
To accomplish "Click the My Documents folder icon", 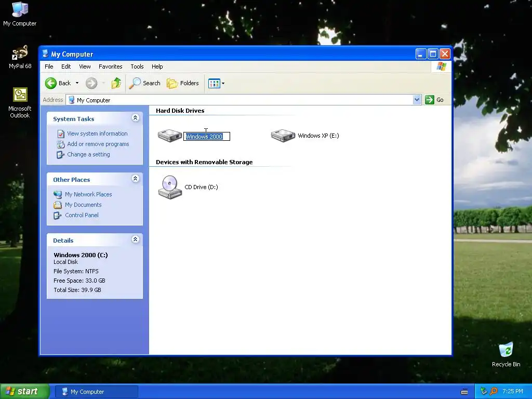I will click(x=58, y=205).
